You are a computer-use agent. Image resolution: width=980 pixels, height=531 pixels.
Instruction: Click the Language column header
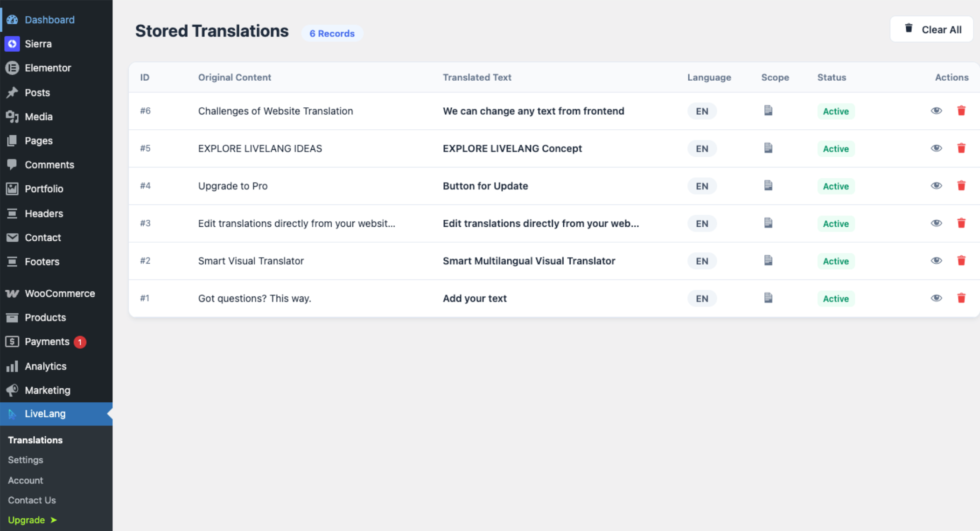point(709,77)
